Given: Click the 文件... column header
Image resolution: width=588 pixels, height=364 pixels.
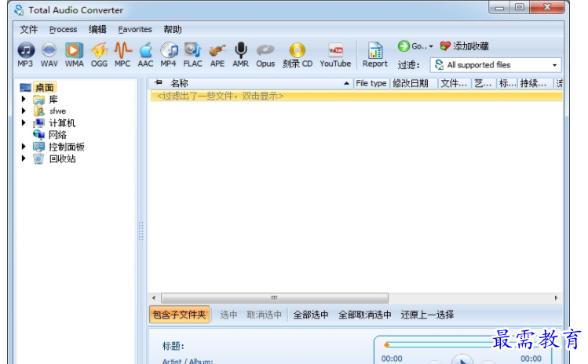Looking at the screenshot, I should 454,83.
